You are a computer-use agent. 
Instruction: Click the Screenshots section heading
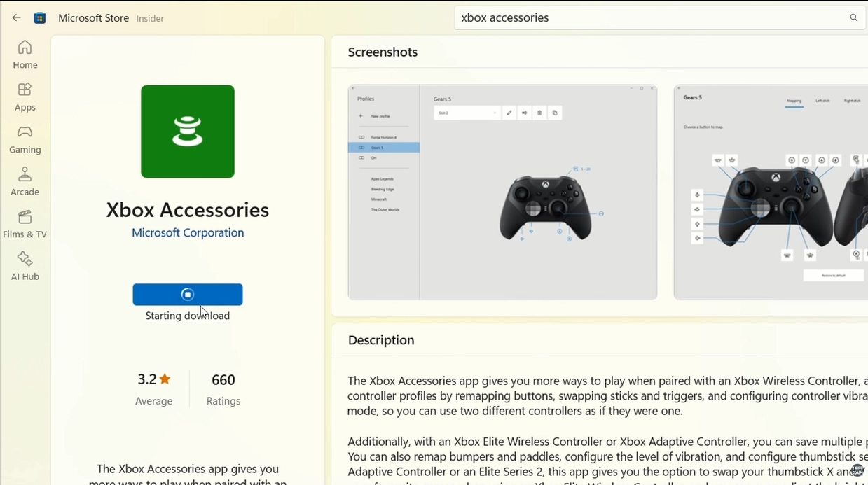383,52
